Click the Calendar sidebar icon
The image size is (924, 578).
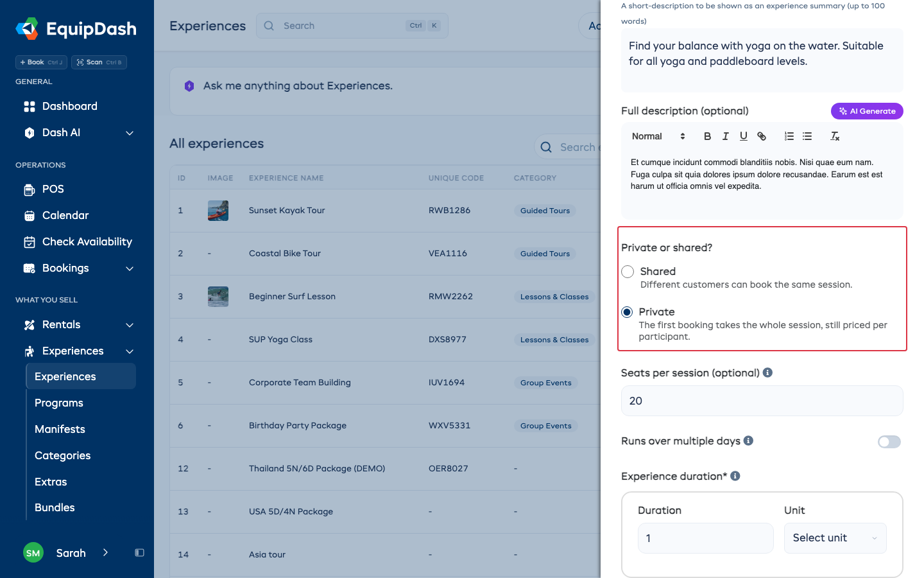pyautogui.click(x=30, y=216)
